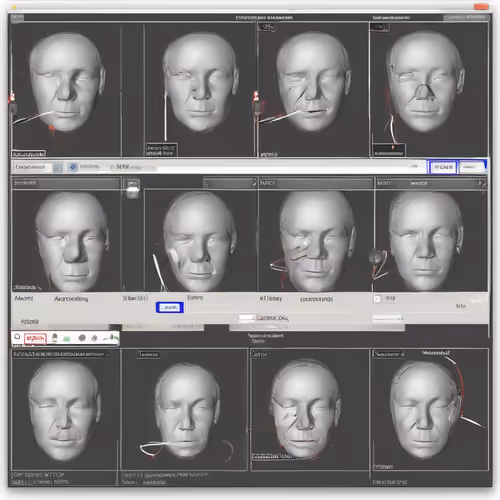Click the blue circular icon in the upper toolbar
This screenshot has width=500, height=500.
73,167
